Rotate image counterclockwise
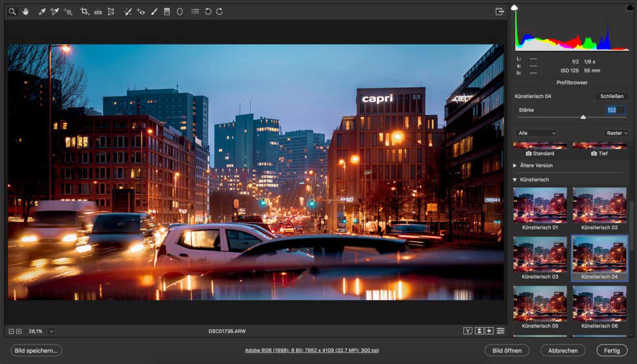Viewport: 637px width, 364px height. pos(208,11)
